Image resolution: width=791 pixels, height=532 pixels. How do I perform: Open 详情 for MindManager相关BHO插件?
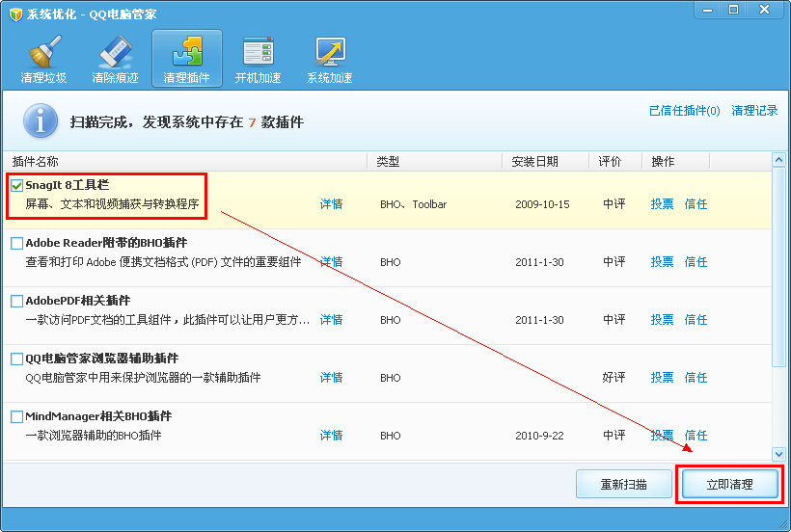[x=332, y=436]
